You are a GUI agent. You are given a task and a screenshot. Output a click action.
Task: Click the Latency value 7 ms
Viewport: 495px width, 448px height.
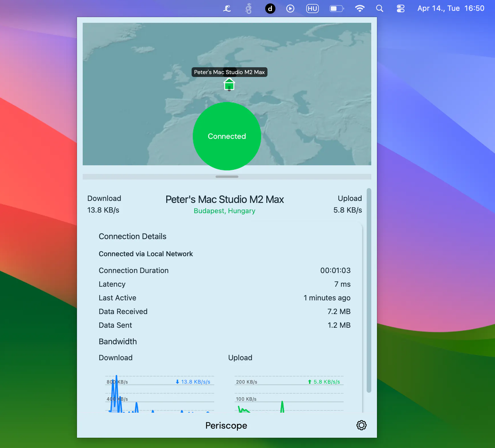342,284
